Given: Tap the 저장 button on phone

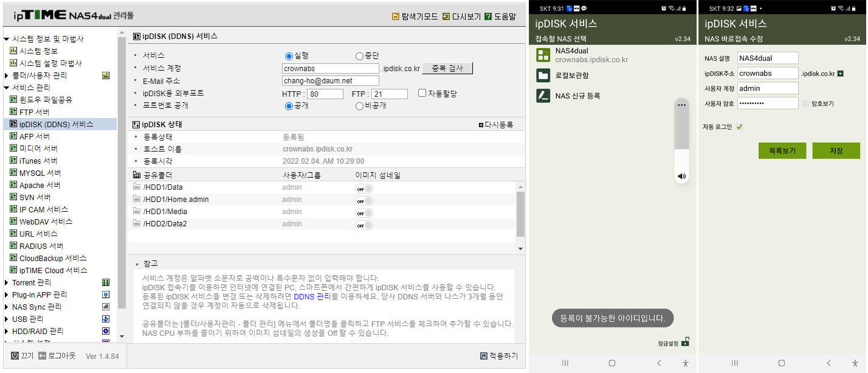Looking at the screenshot, I should point(836,151).
